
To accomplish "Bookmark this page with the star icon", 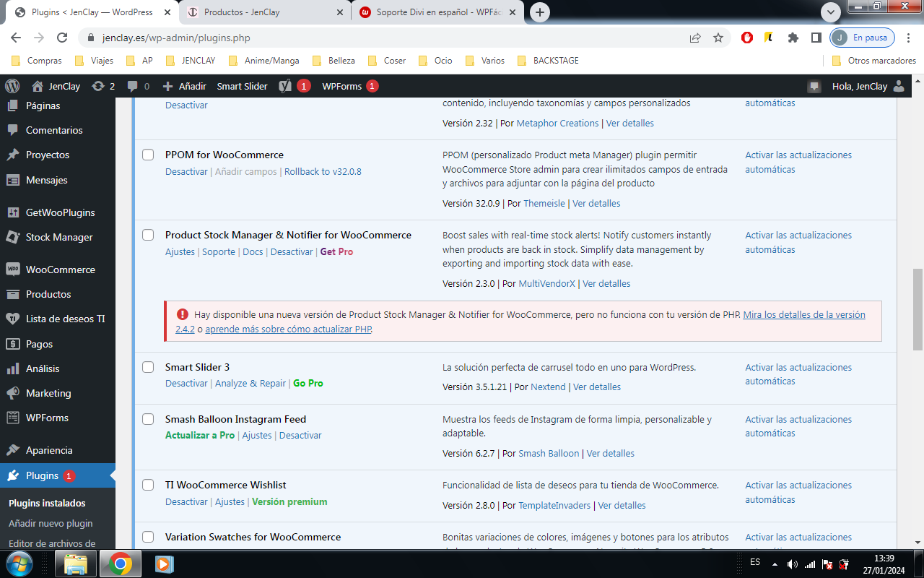I will (x=718, y=38).
